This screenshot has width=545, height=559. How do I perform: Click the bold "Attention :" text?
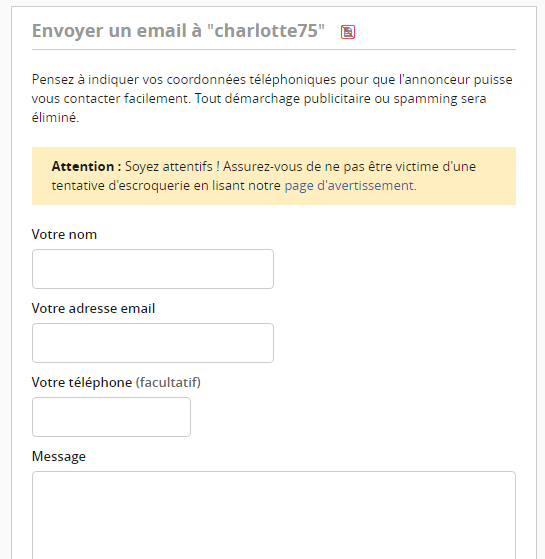click(86, 166)
